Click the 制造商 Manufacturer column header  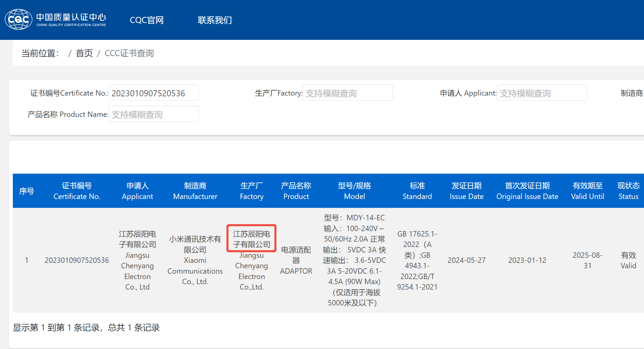point(195,191)
